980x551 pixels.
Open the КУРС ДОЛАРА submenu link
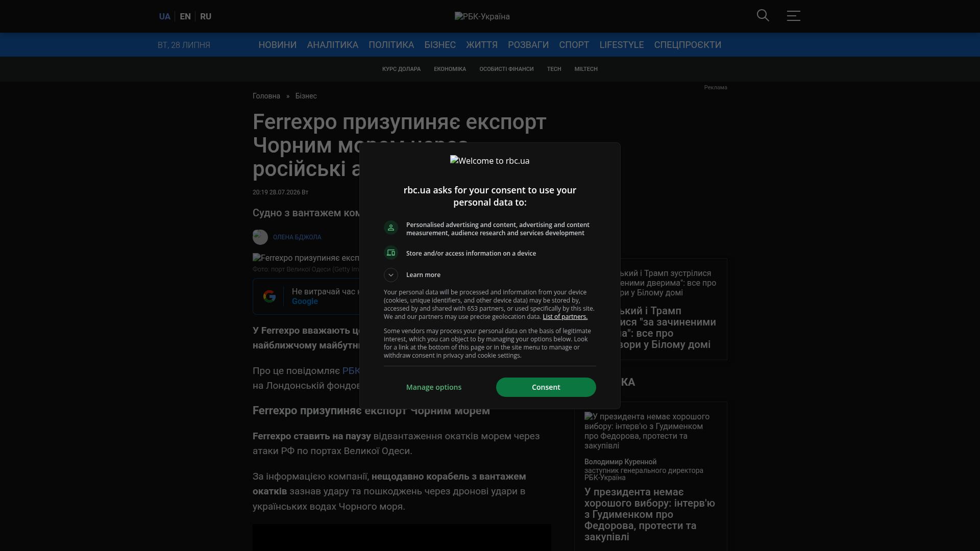coord(401,69)
